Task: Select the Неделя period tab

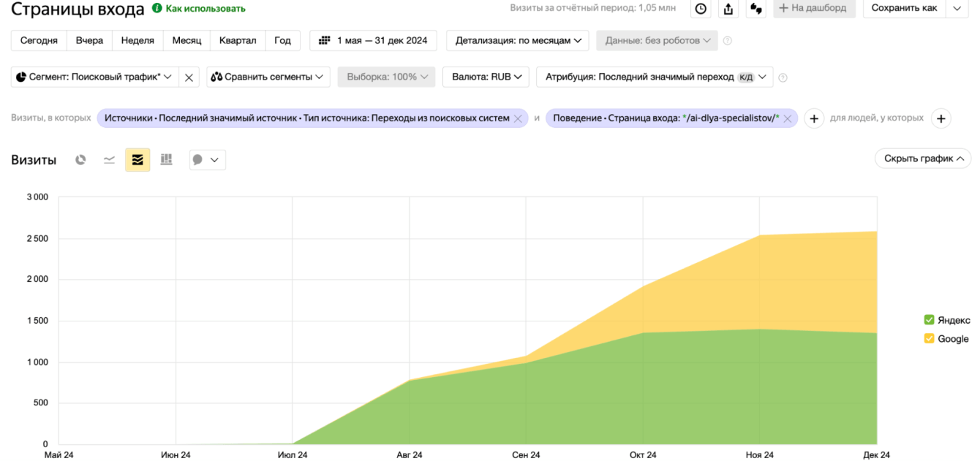Action: click(137, 41)
